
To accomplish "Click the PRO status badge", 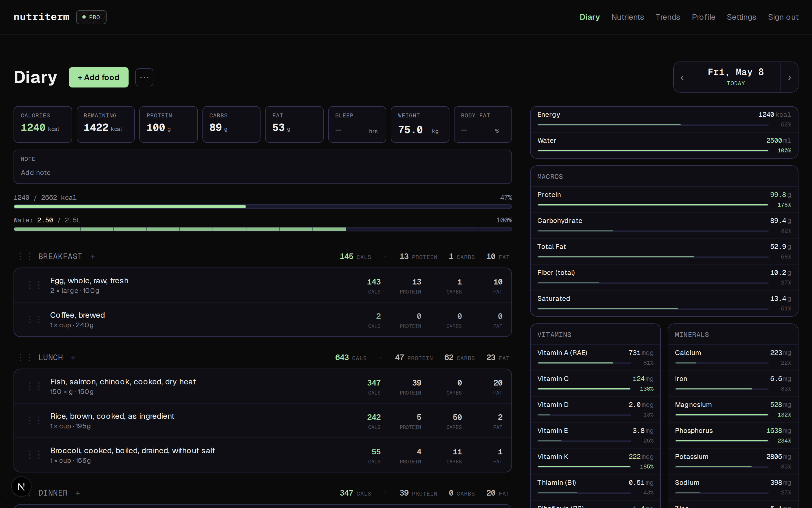I will (91, 17).
